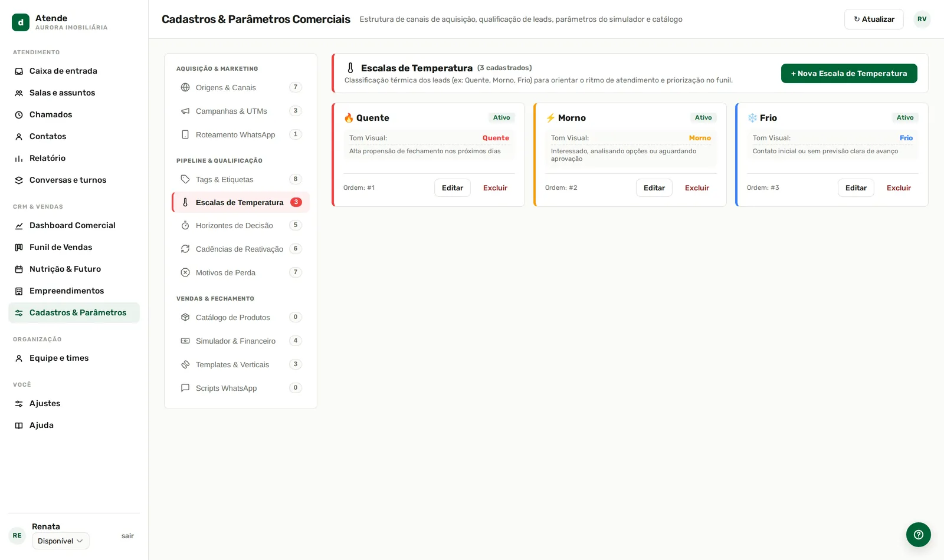Viewport: 944px width, 560px height.
Task: Click the Chamados clock icon
Action: coord(19,115)
